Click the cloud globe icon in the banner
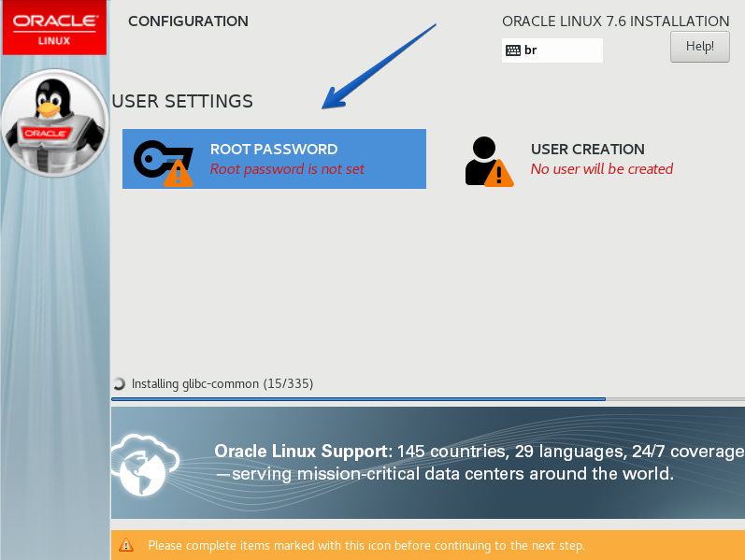 (139, 463)
